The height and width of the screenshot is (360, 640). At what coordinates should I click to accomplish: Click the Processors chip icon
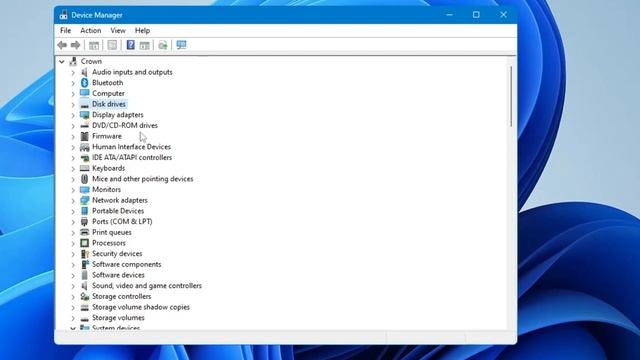(x=84, y=243)
